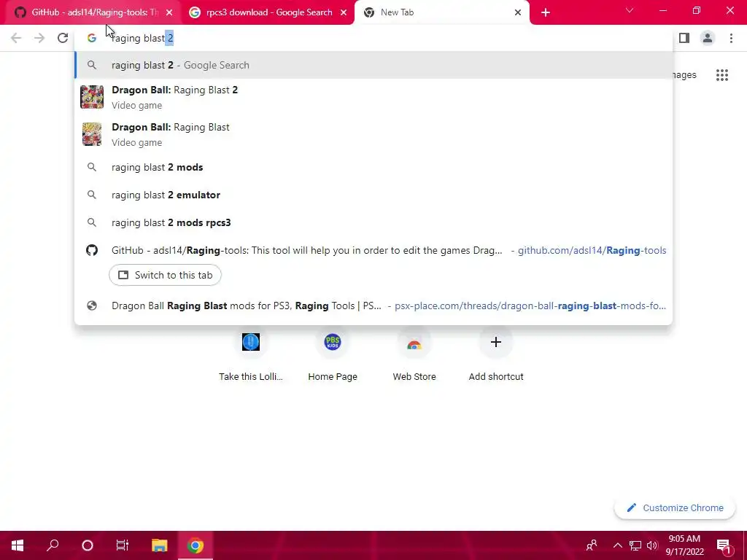Screen dimensions: 747x560
Task: Close the rpcs3 download tab
Action: click(x=344, y=12)
